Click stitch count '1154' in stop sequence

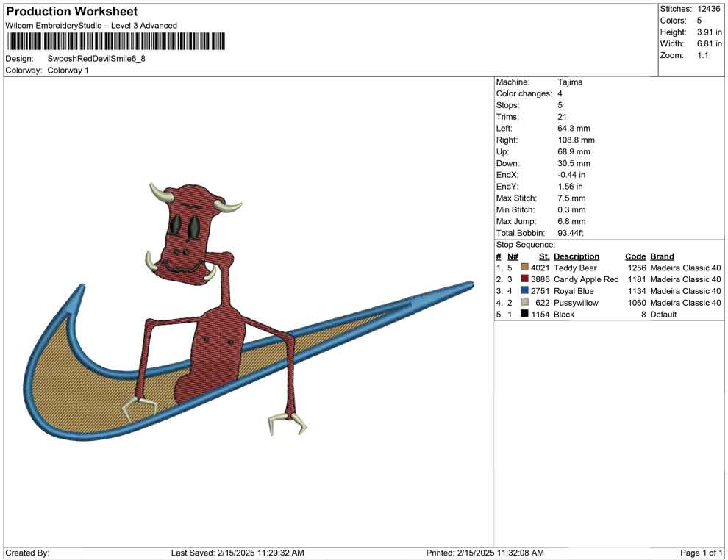(540, 314)
